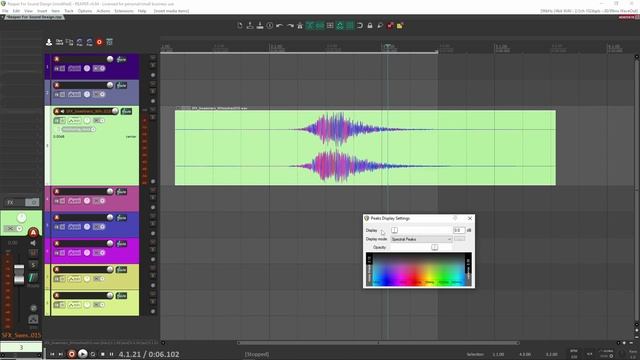The height and width of the screenshot is (360, 640).
Task: Click the yellow lock toolbar icon
Action: pos(400,26)
